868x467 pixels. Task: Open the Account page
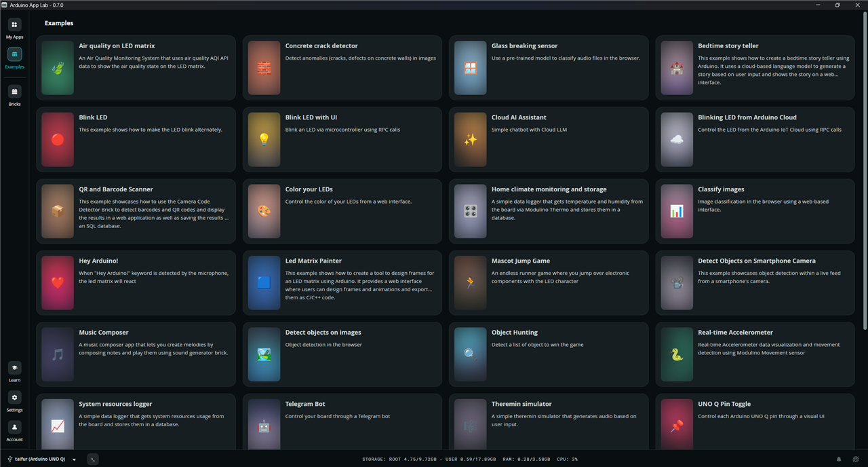(14, 431)
